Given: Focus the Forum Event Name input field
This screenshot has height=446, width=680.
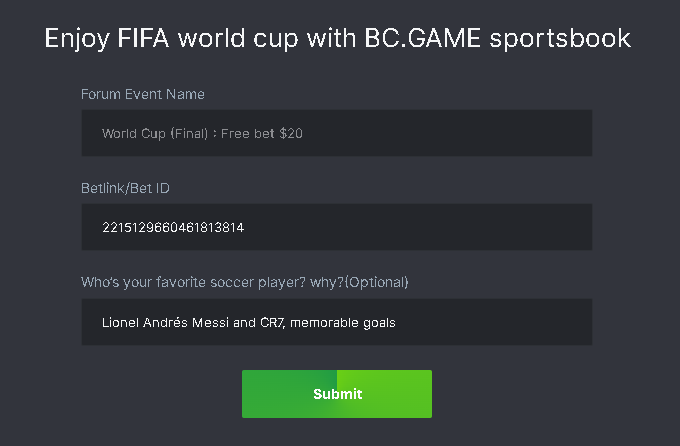Looking at the screenshot, I should click(x=336, y=133).
